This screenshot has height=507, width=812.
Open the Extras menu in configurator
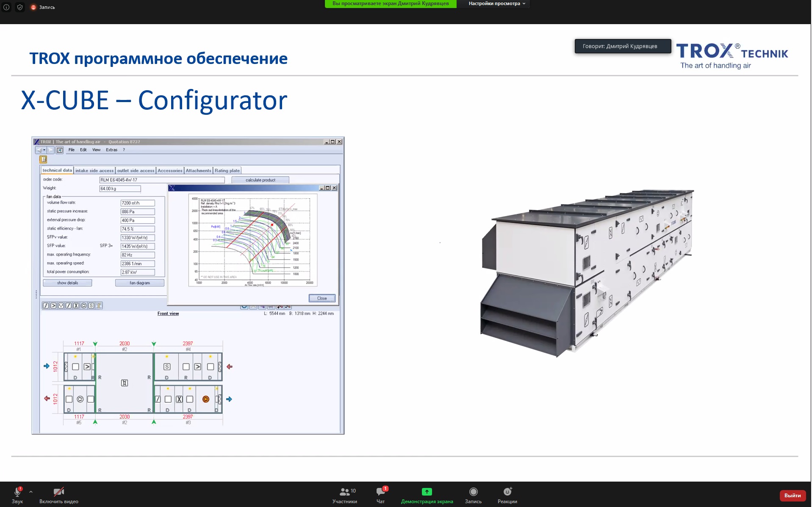point(112,150)
